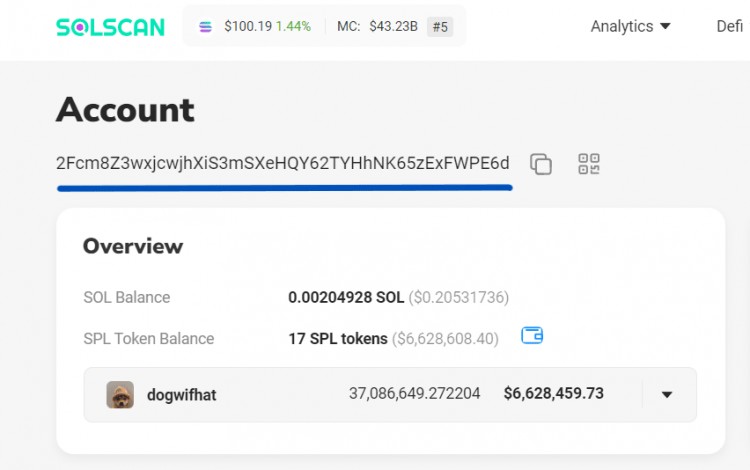Click the Solscan logo
Screen dimensions: 750x470
coord(110,27)
